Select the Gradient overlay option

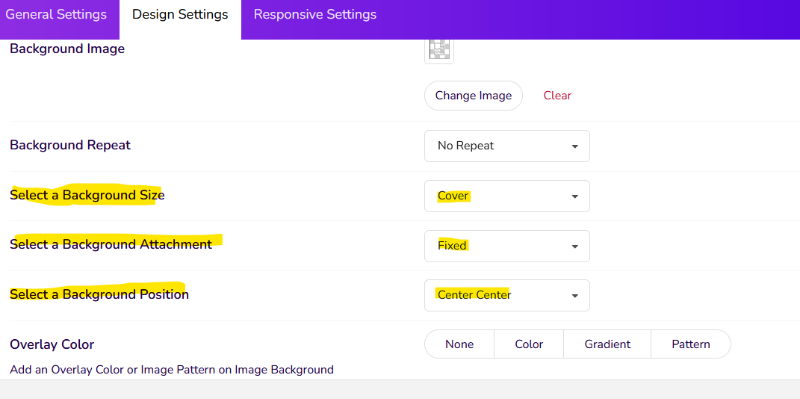coord(607,344)
